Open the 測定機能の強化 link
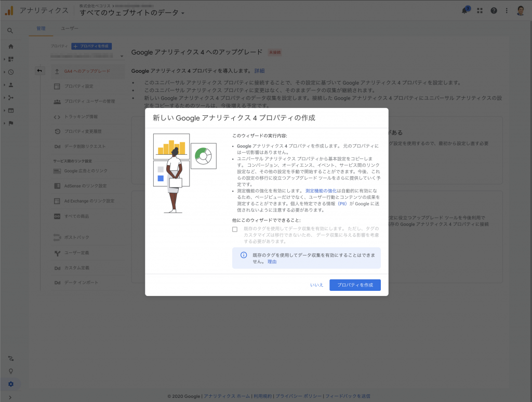The height and width of the screenshot is (402, 532). (321, 191)
